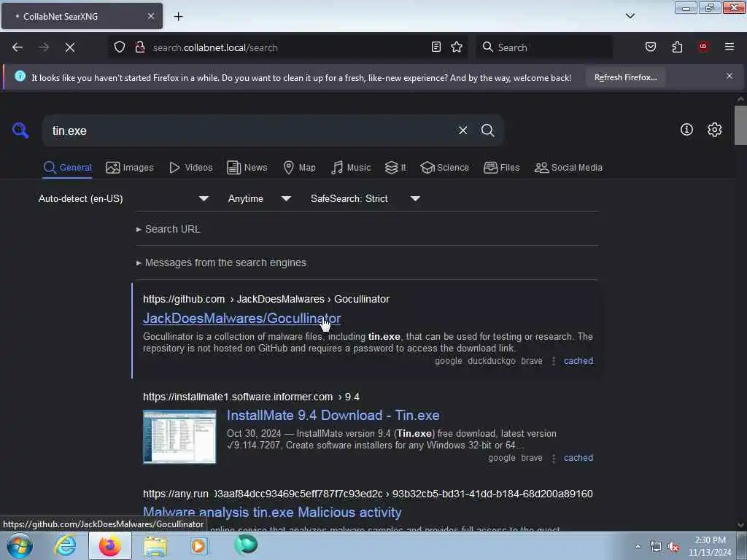Viewport: 747px width, 560px height.
Task: Open the SafeSearch: Strict dropdown
Action: tap(365, 198)
